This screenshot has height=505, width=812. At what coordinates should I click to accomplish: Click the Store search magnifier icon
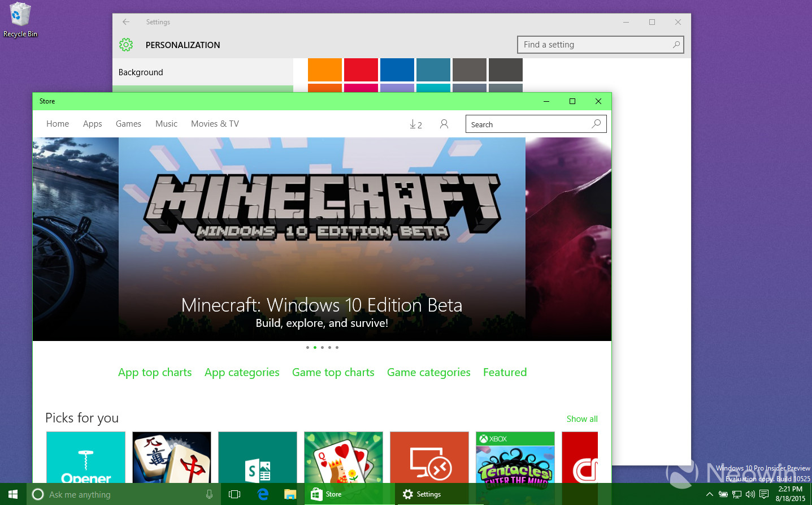pyautogui.click(x=596, y=124)
